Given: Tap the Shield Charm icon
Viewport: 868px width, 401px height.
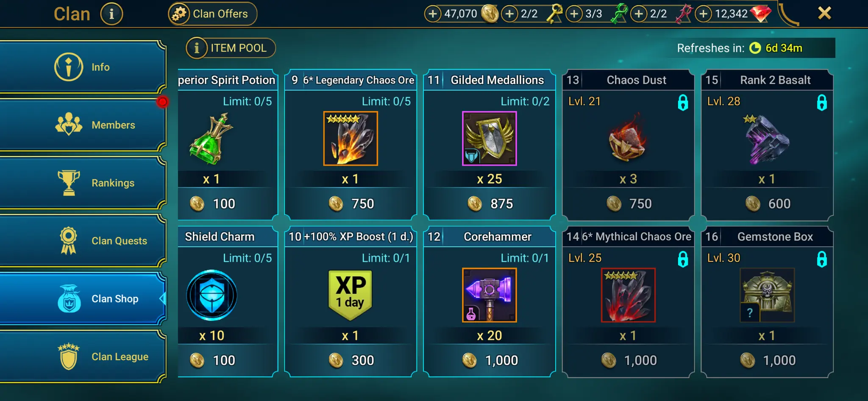Looking at the screenshot, I should click(x=211, y=295).
